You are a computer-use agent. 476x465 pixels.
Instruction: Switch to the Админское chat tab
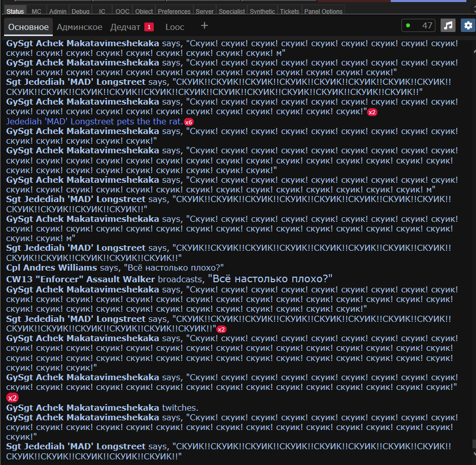(x=79, y=27)
